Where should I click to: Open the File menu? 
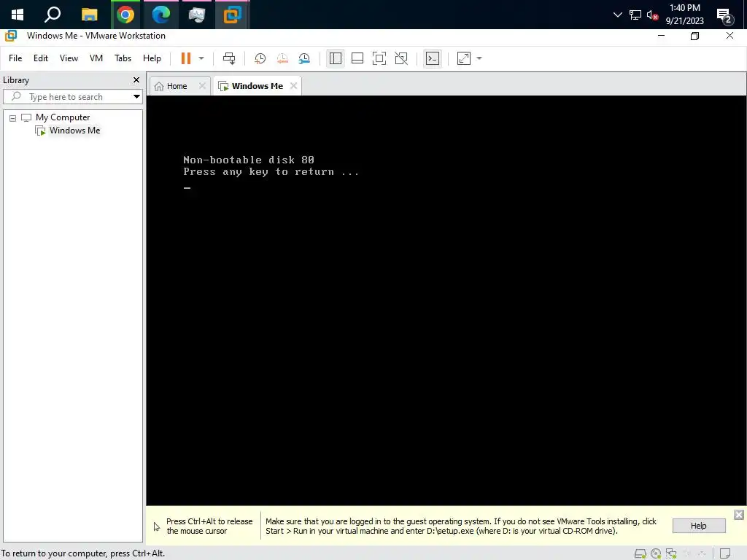[x=15, y=58]
